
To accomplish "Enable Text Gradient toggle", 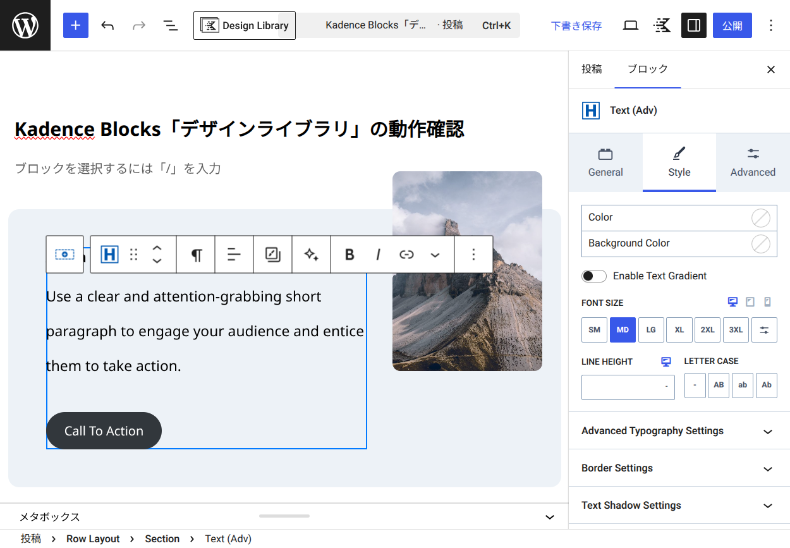I will (x=594, y=276).
